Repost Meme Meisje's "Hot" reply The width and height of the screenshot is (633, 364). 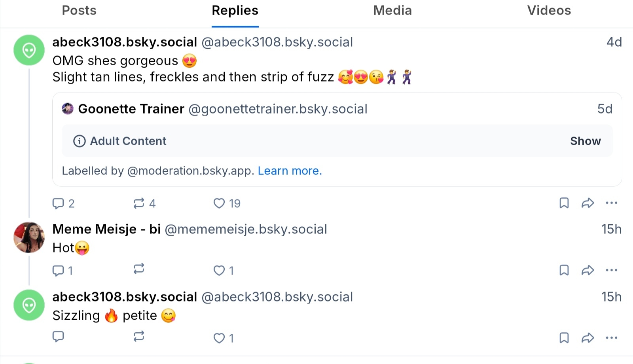point(139,269)
